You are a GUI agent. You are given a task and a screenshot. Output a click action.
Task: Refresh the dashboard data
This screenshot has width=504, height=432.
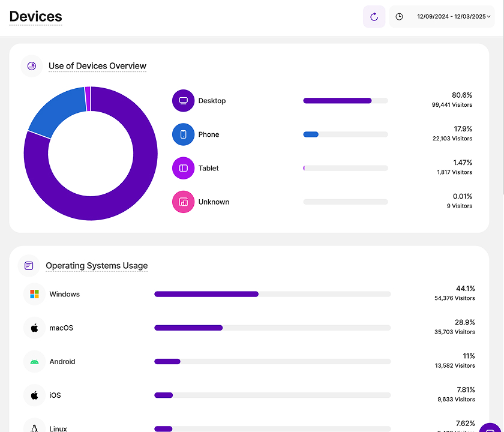click(x=374, y=16)
